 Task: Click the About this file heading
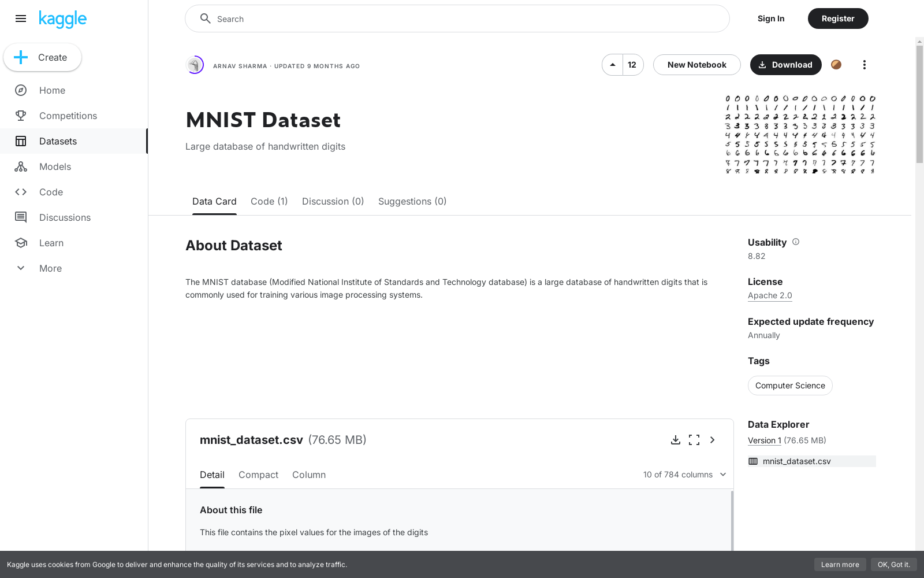[231, 510]
